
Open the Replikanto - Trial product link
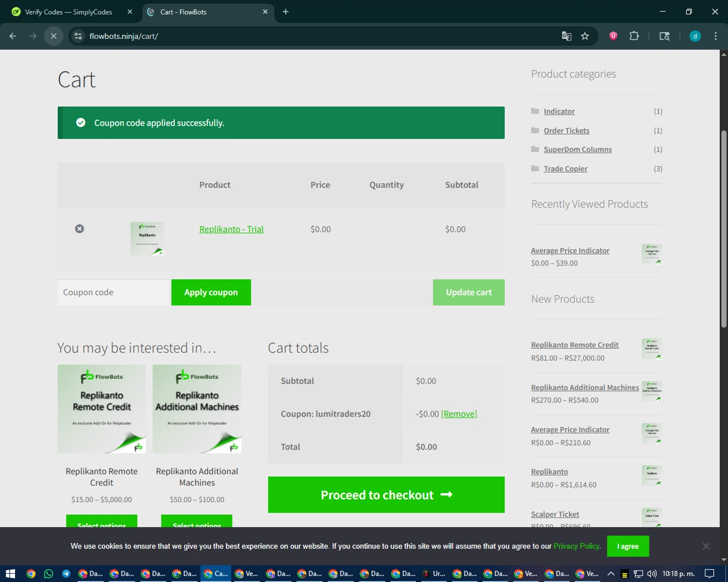point(231,229)
